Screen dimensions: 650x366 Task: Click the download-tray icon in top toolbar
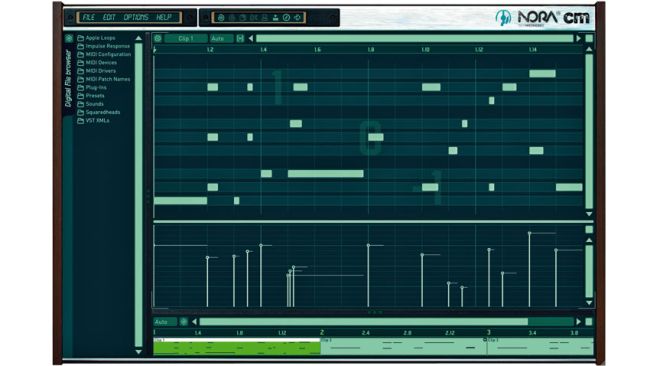click(275, 18)
